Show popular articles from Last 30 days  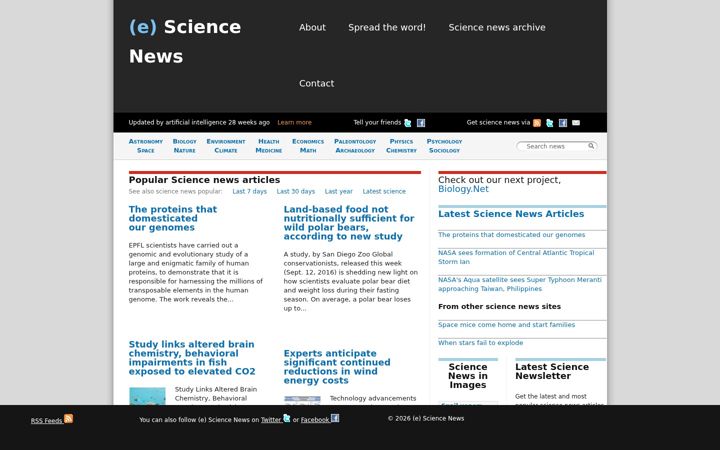point(296,191)
